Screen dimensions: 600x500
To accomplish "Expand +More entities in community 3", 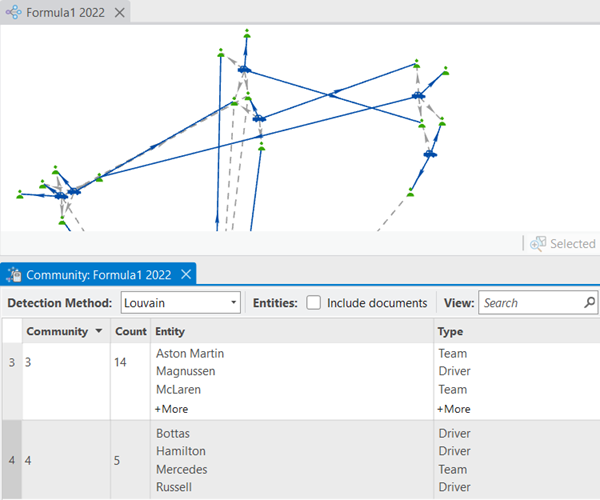I will point(170,409).
